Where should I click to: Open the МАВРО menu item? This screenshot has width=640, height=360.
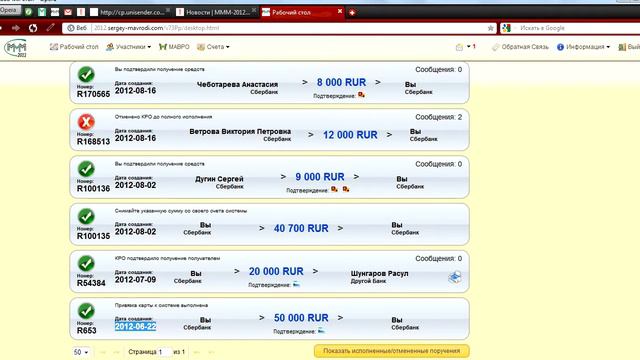pos(174,47)
